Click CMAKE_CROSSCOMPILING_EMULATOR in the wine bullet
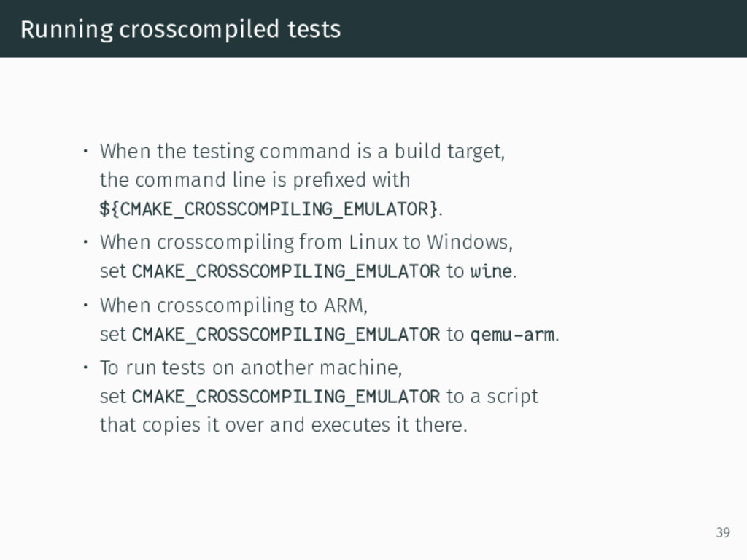 coord(286,271)
